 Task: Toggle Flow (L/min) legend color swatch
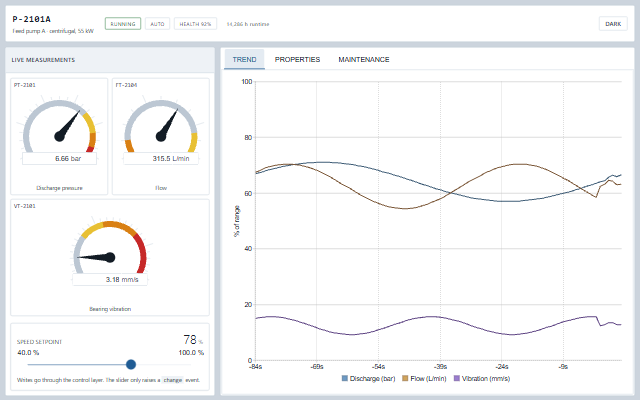click(x=405, y=378)
